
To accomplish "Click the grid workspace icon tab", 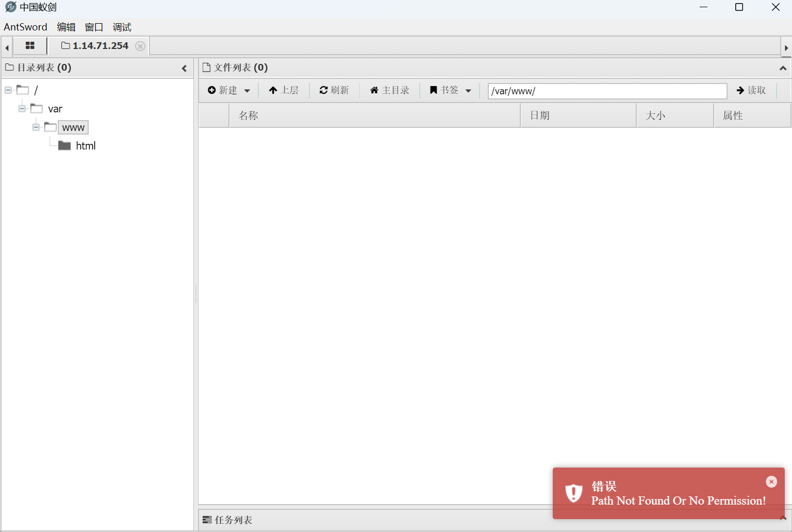I will 30,46.
